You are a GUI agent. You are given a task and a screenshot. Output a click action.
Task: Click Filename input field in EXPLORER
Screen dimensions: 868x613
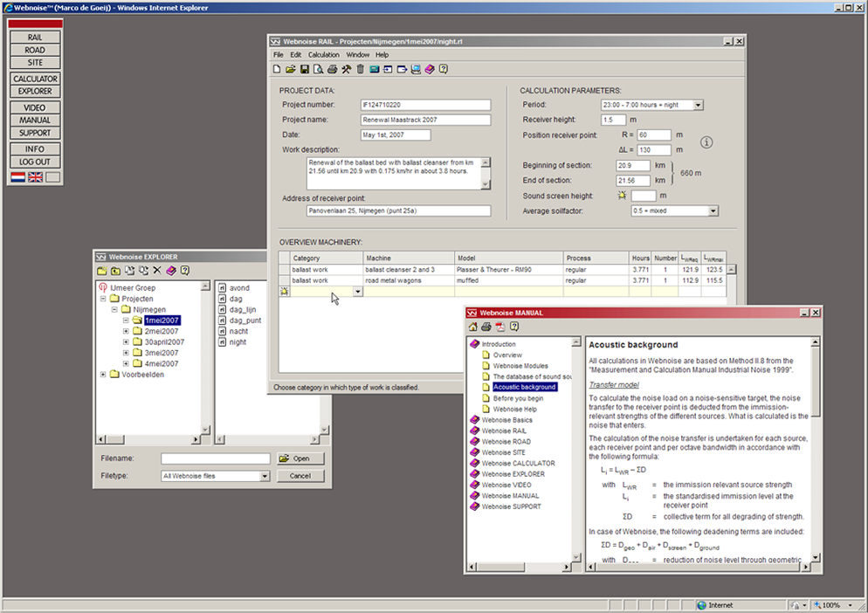[216, 458]
